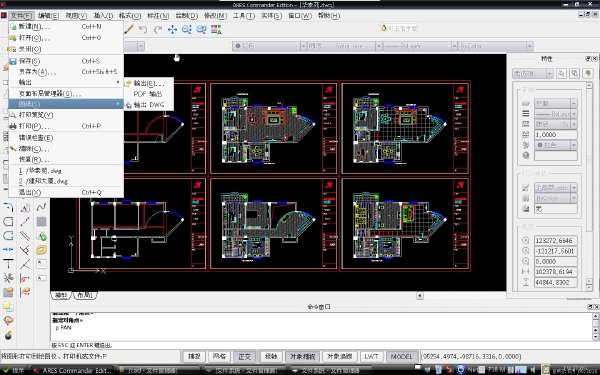The width and height of the screenshot is (600, 375).
Task: Select the scissors Trim tool
Action: (x=8, y=278)
